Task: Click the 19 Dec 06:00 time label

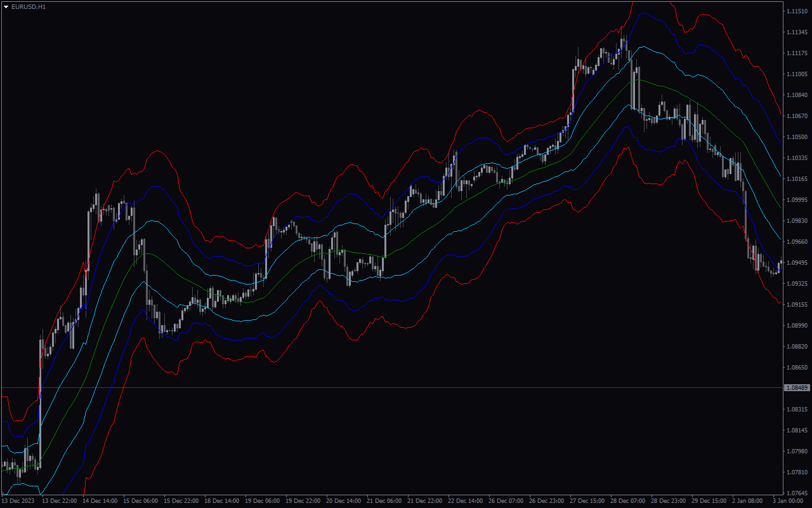Action: point(263,501)
